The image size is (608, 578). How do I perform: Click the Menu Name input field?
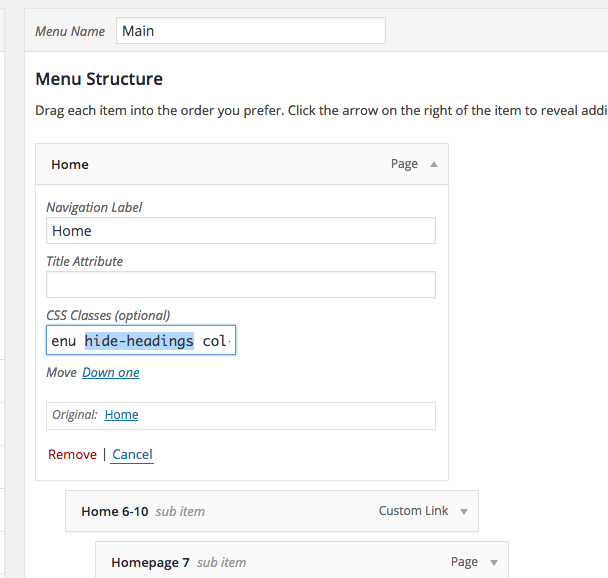251,31
